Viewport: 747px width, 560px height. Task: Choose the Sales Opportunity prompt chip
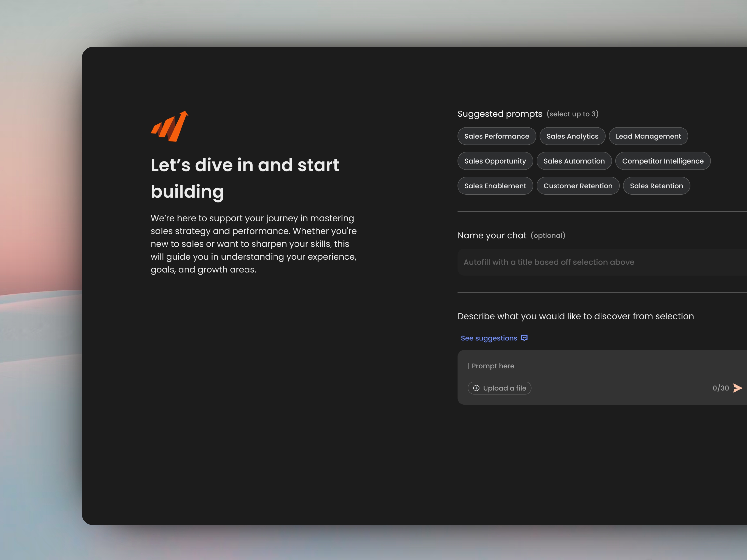tap(495, 161)
